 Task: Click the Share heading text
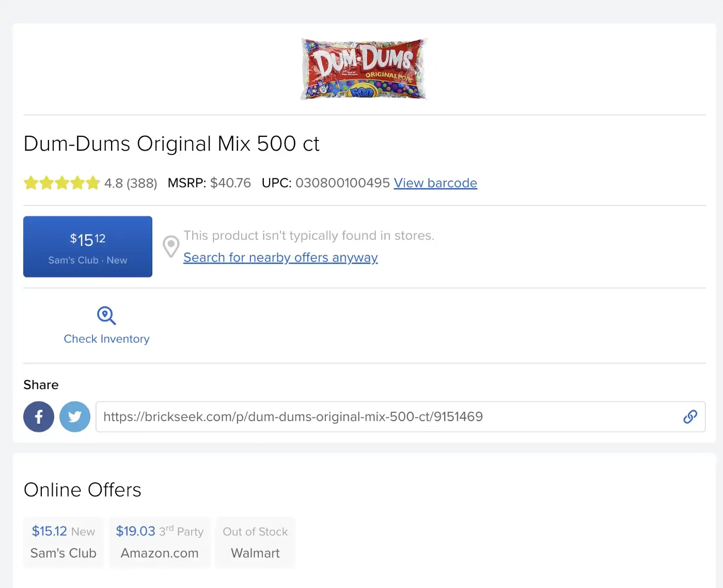[41, 385]
